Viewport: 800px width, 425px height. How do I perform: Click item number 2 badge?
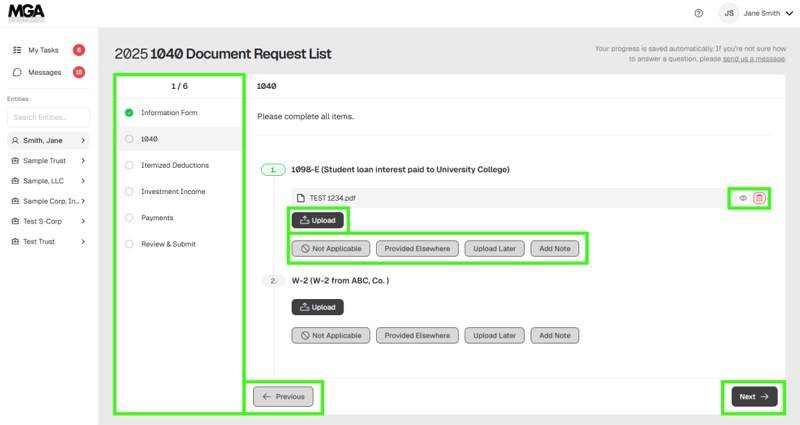pos(273,281)
